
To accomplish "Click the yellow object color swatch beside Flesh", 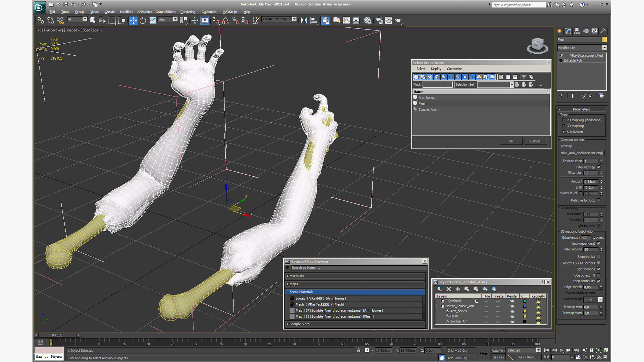I will click(x=604, y=40).
